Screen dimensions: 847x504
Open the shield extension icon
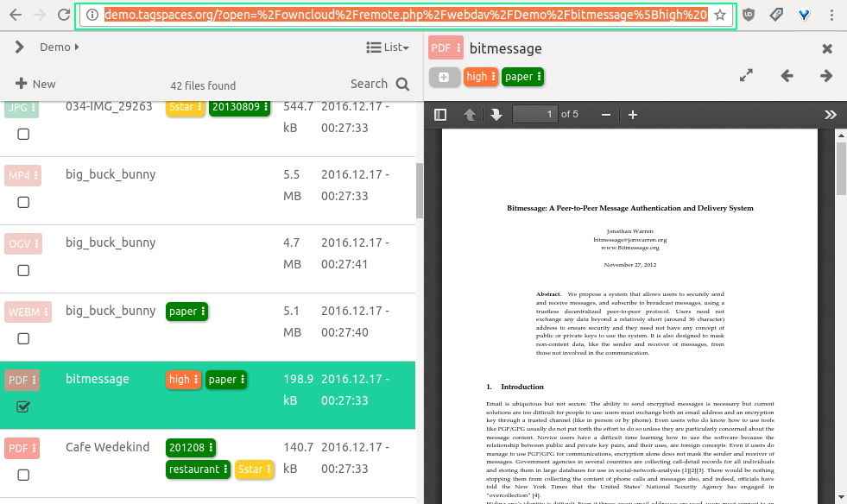click(749, 16)
